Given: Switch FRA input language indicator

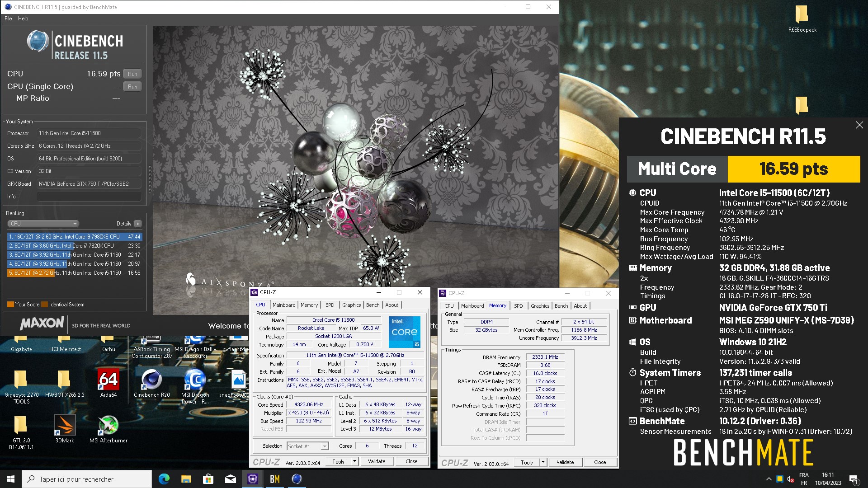Looking at the screenshot, I should pyautogui.click(x=804, y=479).
